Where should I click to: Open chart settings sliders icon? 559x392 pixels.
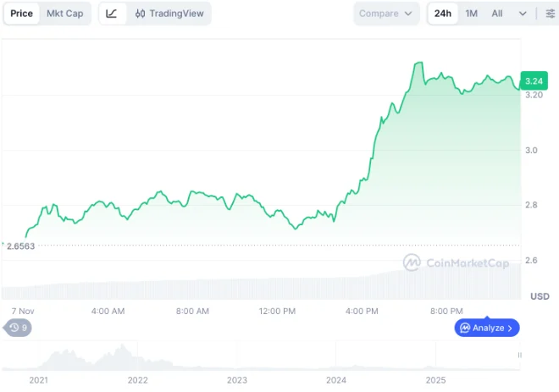(x=550, y=14)
